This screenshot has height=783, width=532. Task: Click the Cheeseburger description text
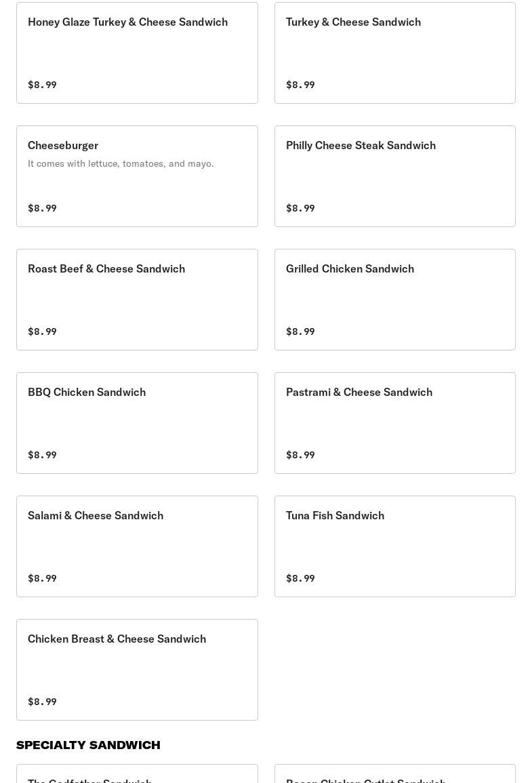click(121, 163)
